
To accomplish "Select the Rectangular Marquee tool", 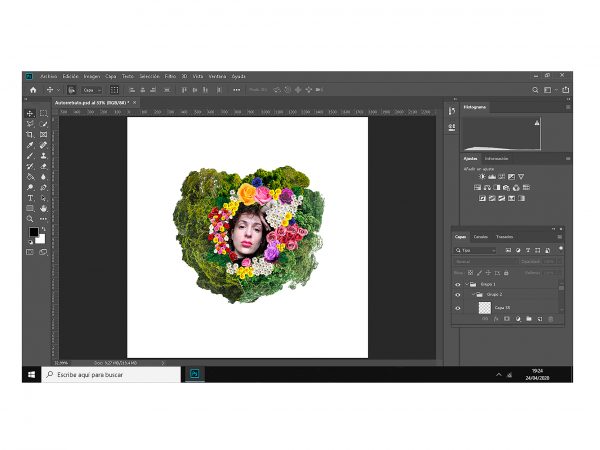I will point(43,113).
